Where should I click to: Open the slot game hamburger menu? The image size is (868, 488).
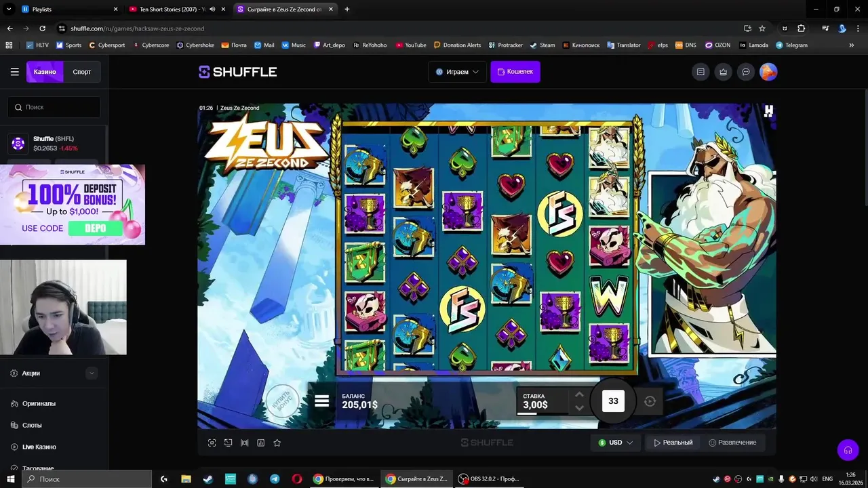tap(322, 401)
